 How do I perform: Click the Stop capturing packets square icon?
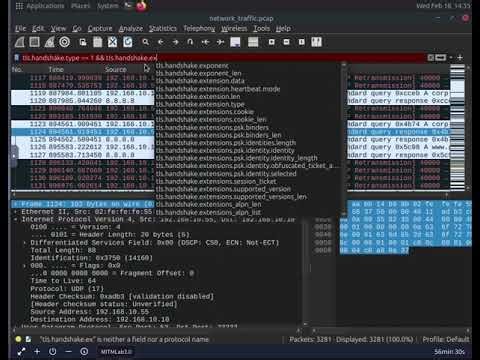34,42
